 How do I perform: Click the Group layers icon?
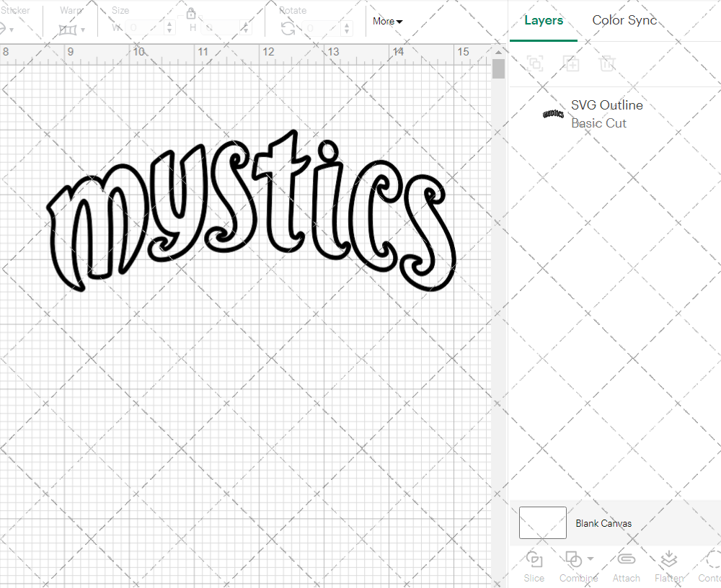[x=535, y=63]
